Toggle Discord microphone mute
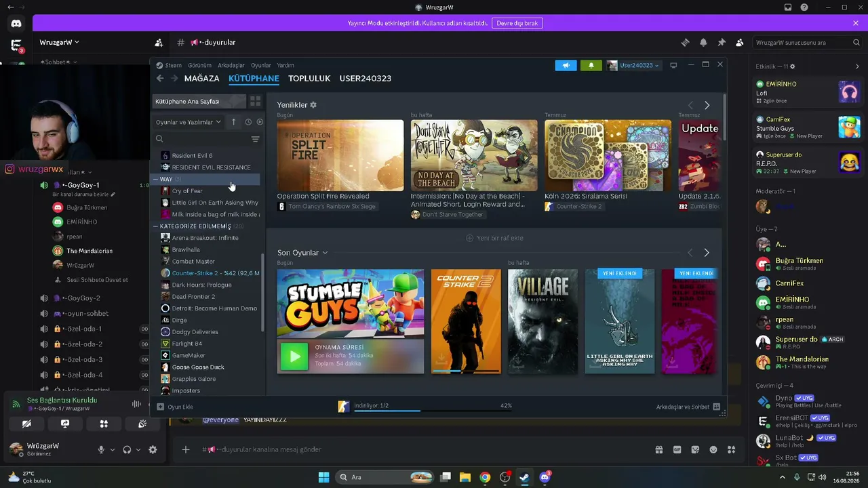Screen dimensions: 868x488 101,449
